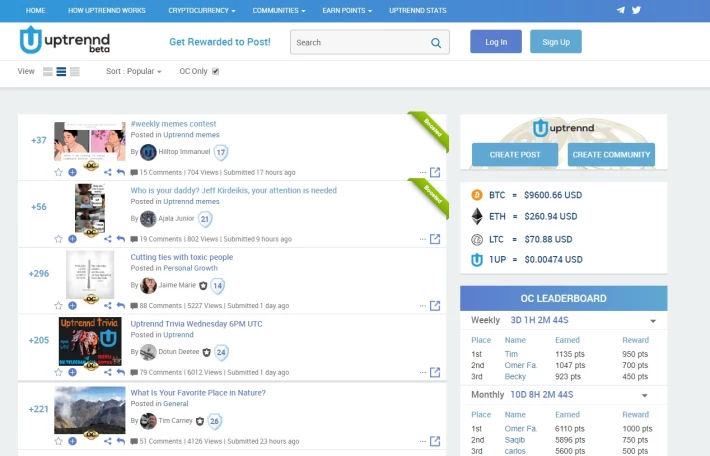710x456 pixels.
Task: Click the OC Leaderboard header
Action: (x=563, y=298)
